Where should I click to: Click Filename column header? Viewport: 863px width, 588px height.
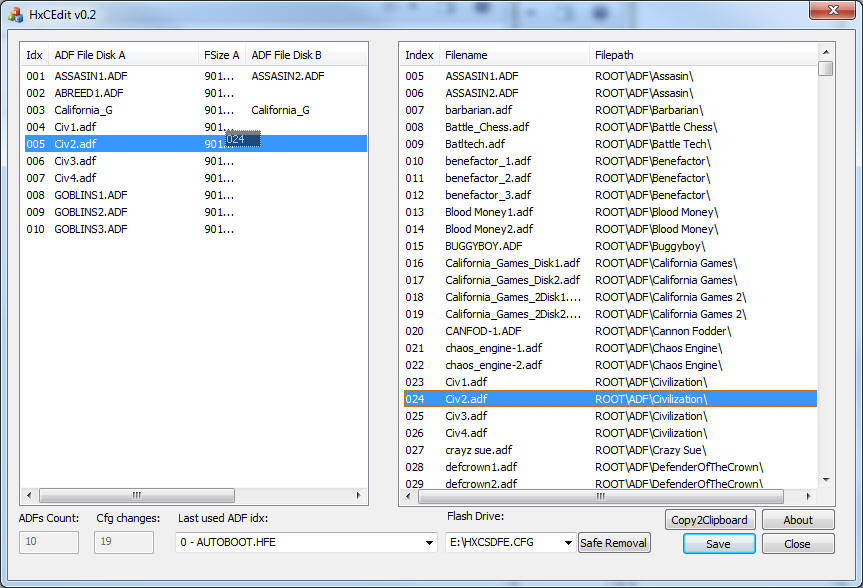pyautogui.click(x=514, y=55)
